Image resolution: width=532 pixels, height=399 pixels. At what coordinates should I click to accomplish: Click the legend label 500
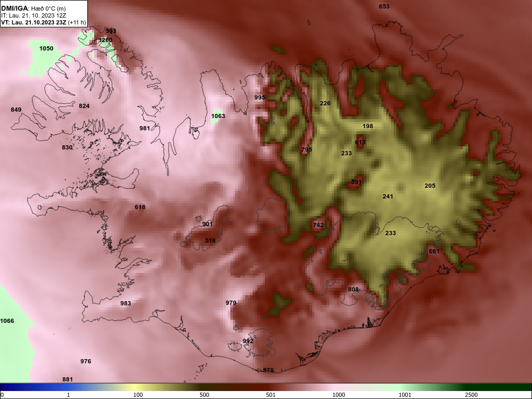point(204,395)
